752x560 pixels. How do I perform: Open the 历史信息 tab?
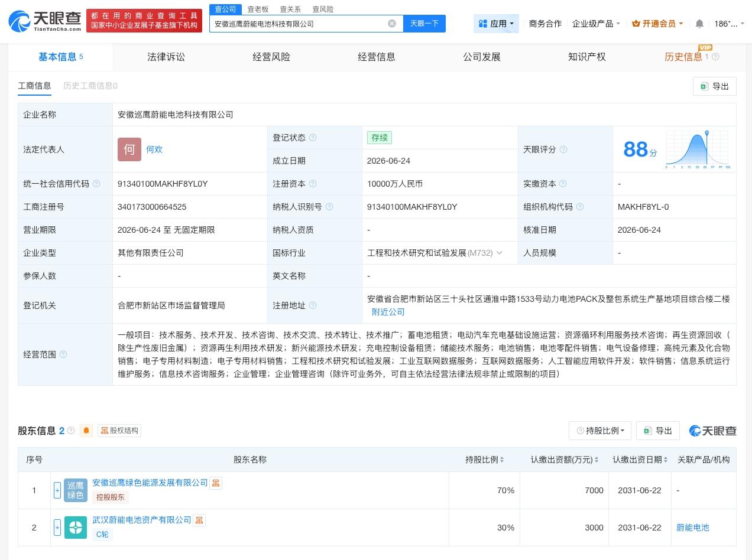(683, 57)
